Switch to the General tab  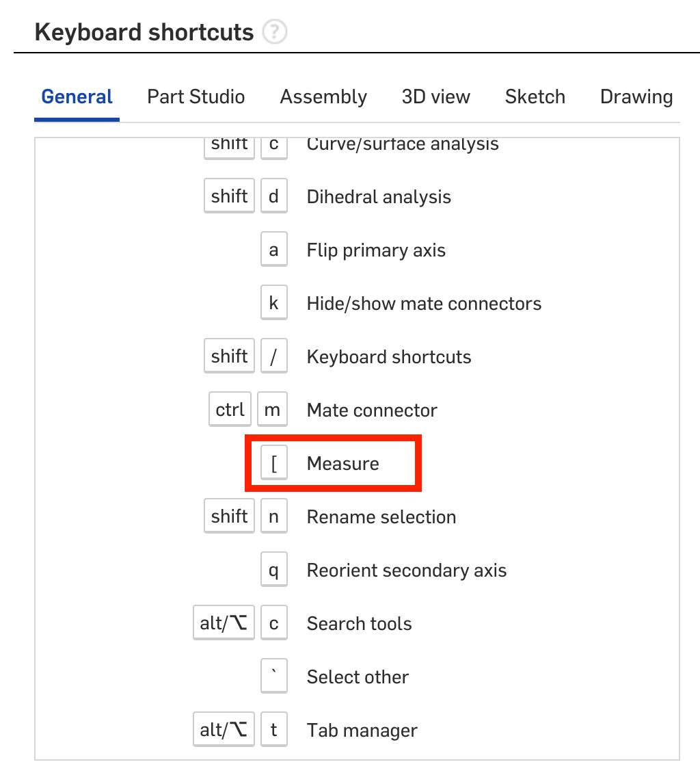click(x=77, y=97)
